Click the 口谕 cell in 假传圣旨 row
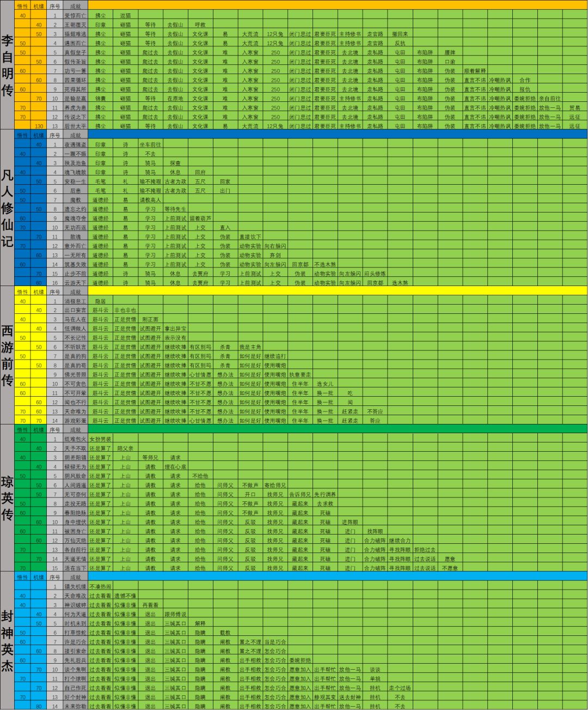The width and height of the screenshot is (588, 710). click(450, 62)
